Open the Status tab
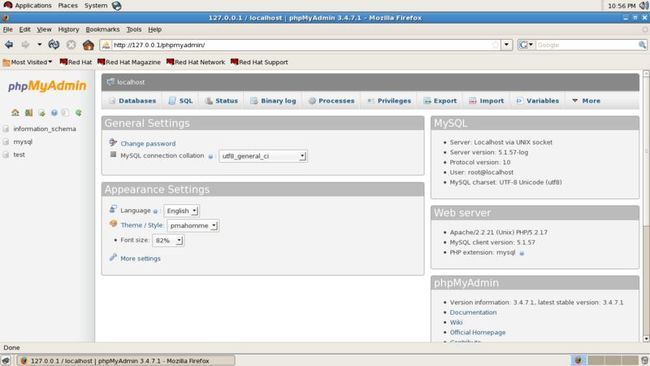This screenshot has width=650, height=366. coord(222,101)
